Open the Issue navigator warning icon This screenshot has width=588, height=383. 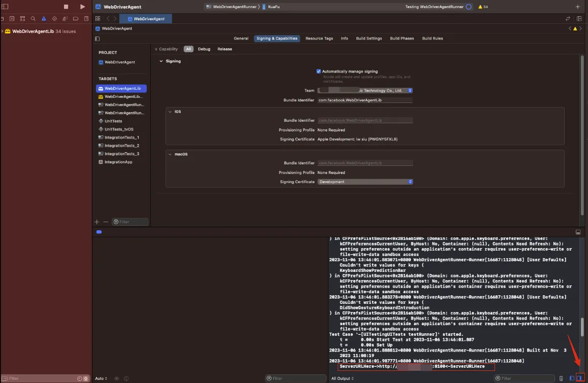click(x=44, y=19)
